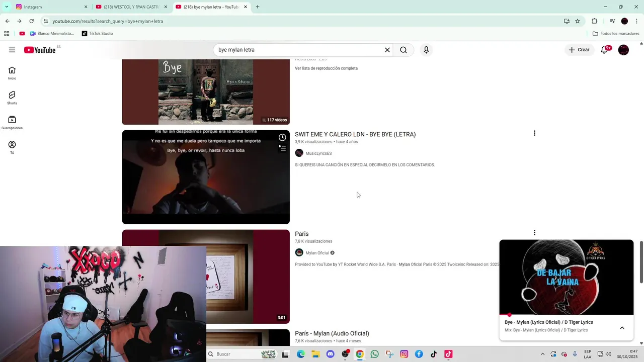Open Ver lista de reproducción completa
The width and height of the screenshot is (644, 362).
point(326,68)
